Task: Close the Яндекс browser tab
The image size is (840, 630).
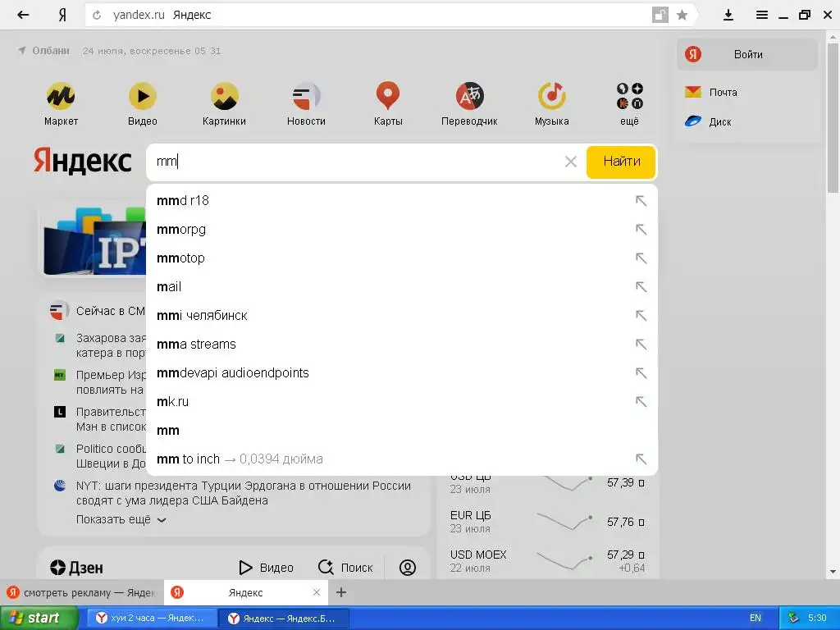Action: (317, 592)
